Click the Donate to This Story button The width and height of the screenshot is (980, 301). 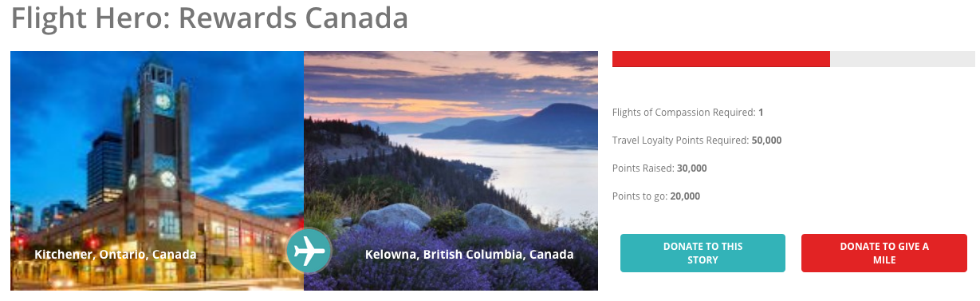point(703,253)
